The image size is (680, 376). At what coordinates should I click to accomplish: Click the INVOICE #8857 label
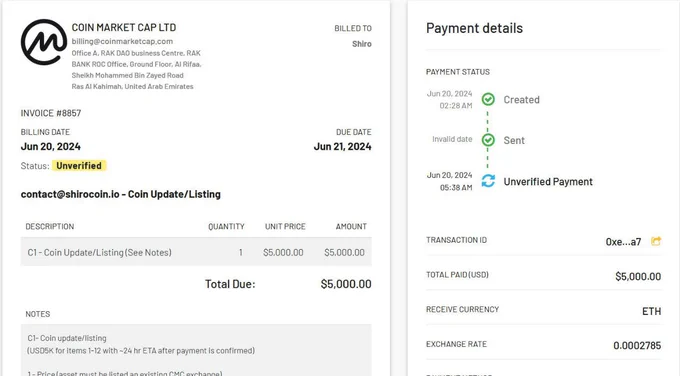51,113
